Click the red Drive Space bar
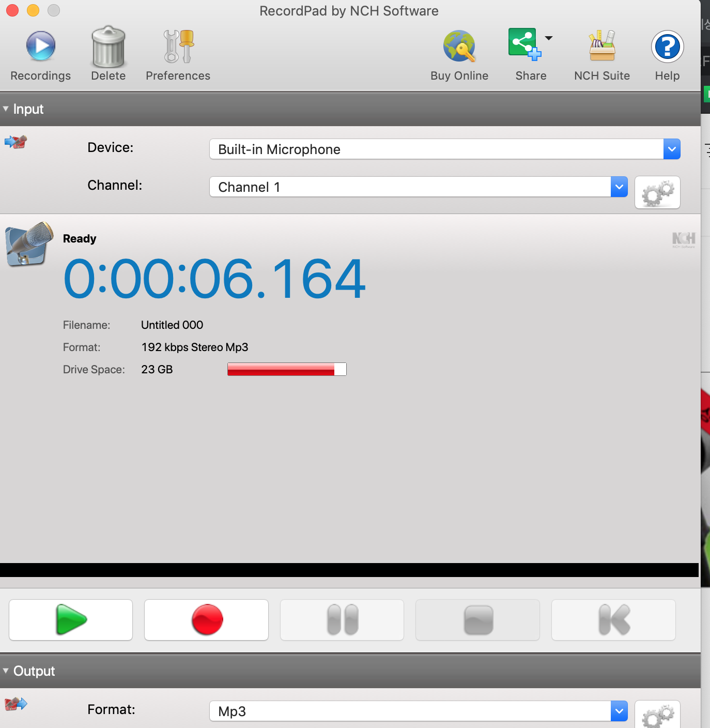 pyautogui.click(x=287, y=369)
